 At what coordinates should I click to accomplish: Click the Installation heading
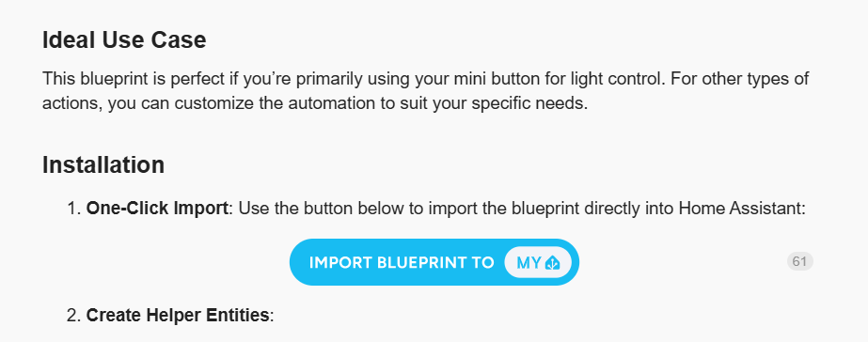tap(103, 165)
